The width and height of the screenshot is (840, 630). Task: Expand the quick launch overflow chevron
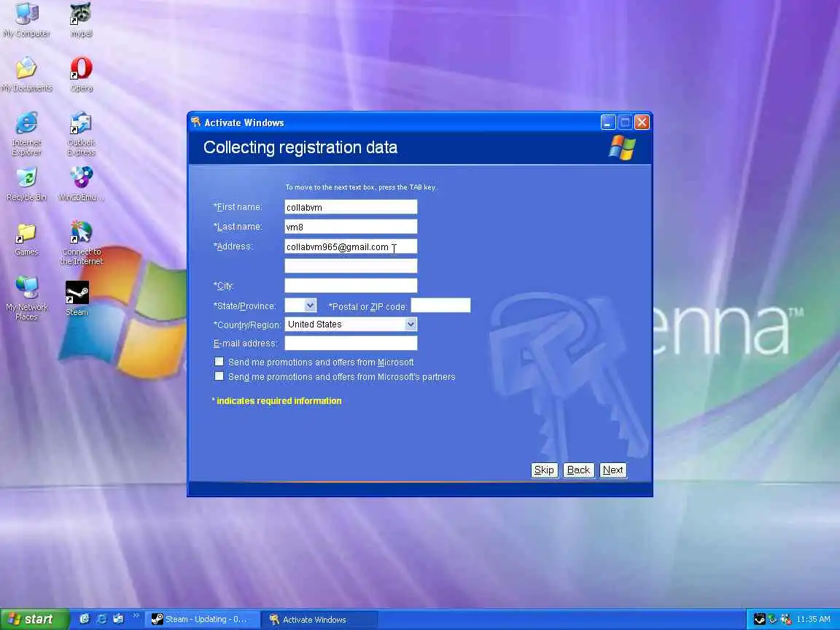pyautogui.click(x=136, y=615)
